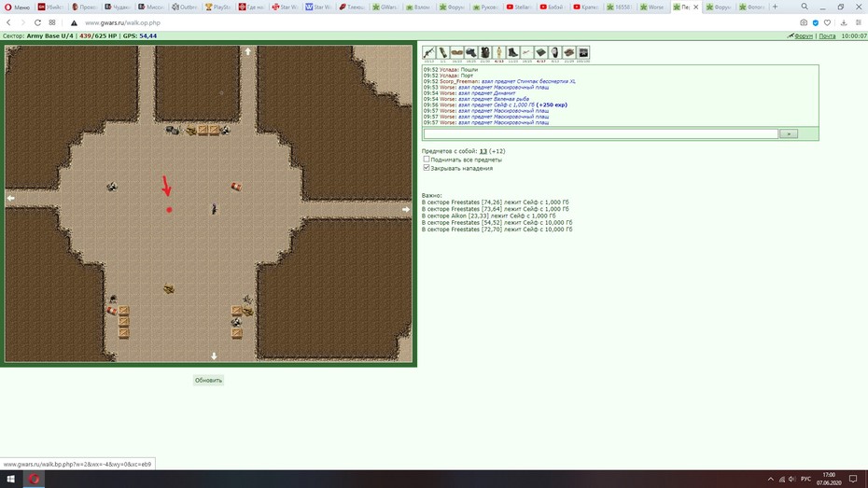This screenshot has height=488, width=868.
Task: Click the boots equipment icon
Action: [513, 52]
